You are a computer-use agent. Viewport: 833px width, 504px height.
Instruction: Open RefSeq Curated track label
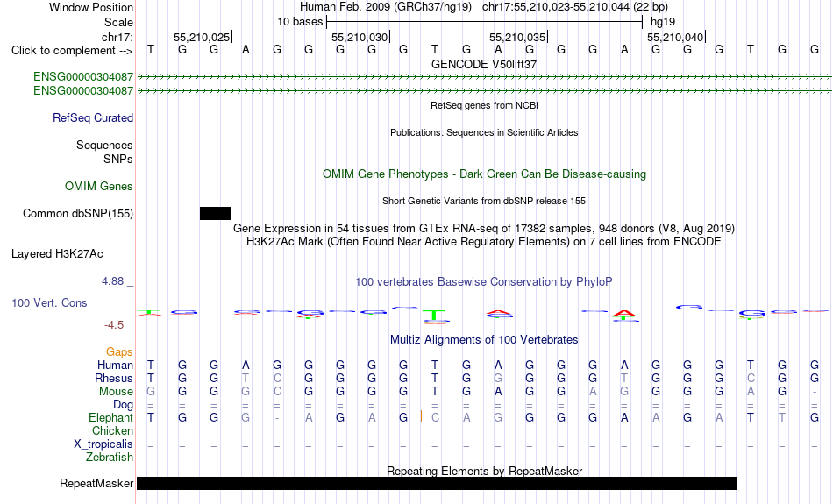point(92,118)
